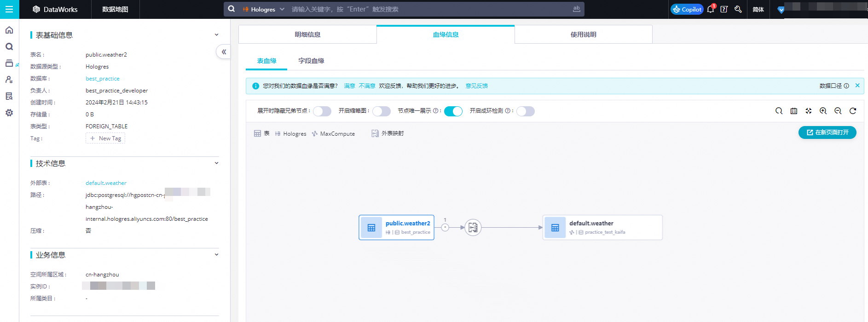Open the account dropdown arrow
Image resolution: width=868 pixels, height=322 pixels.
click(x=781, y=10)
